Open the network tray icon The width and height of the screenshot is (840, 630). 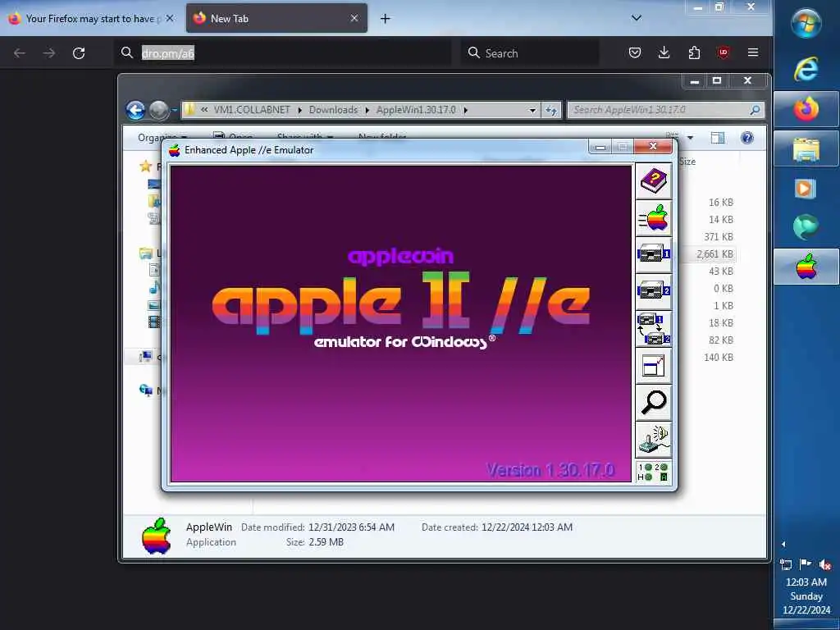coord(786,564)
